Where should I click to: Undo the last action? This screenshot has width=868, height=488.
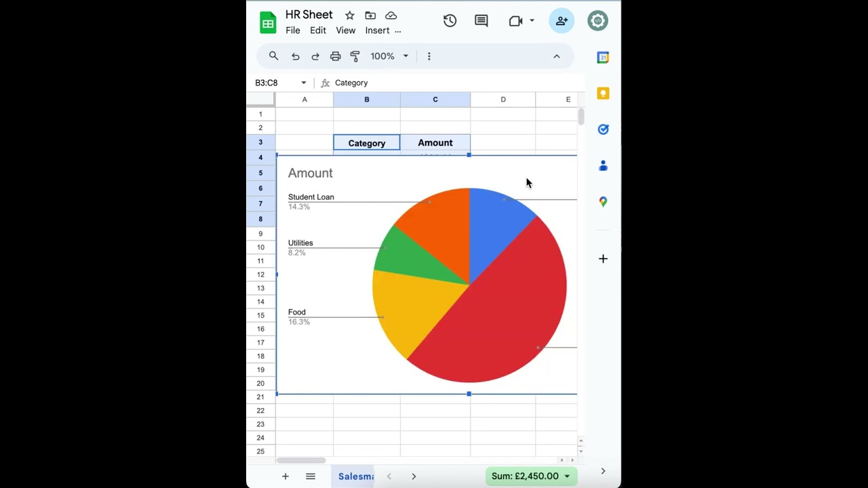[296, 56]
